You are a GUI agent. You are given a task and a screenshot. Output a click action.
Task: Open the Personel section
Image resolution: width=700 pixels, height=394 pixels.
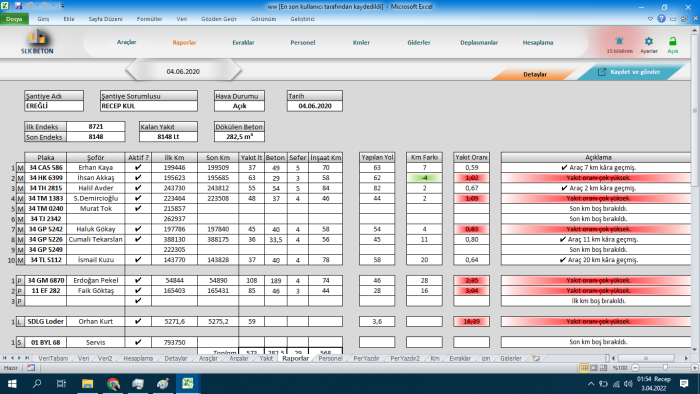[303, 42]
